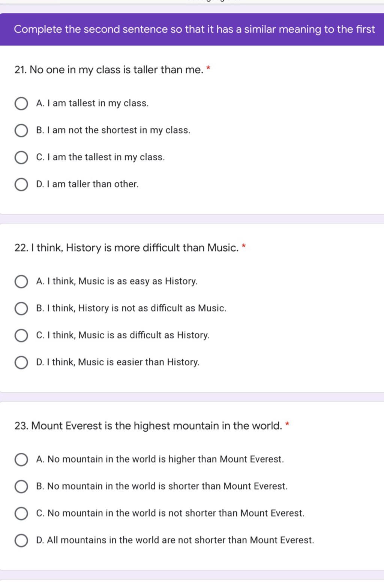Pick 'No mountain is not shorter than Everest'

[x=21, y=513]
